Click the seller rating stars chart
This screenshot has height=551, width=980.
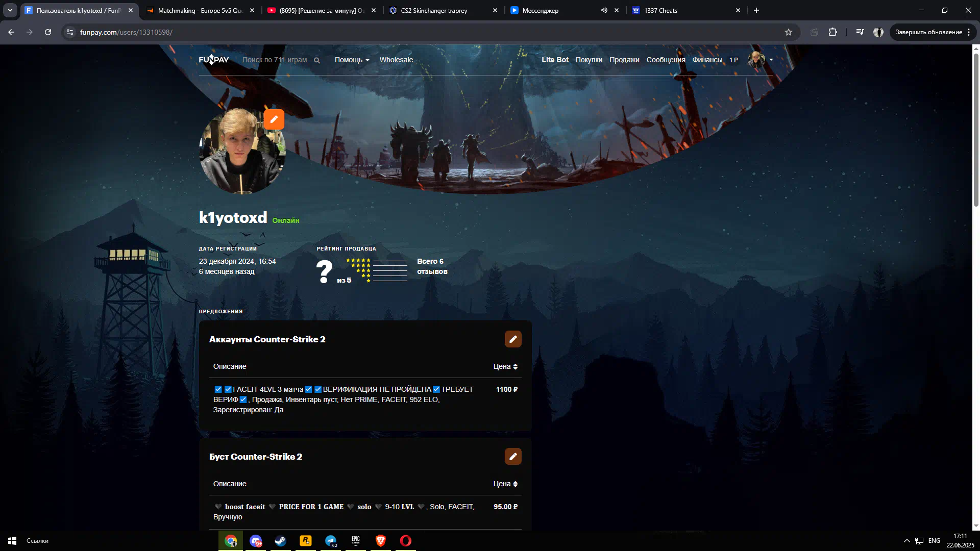coord(377,270)
